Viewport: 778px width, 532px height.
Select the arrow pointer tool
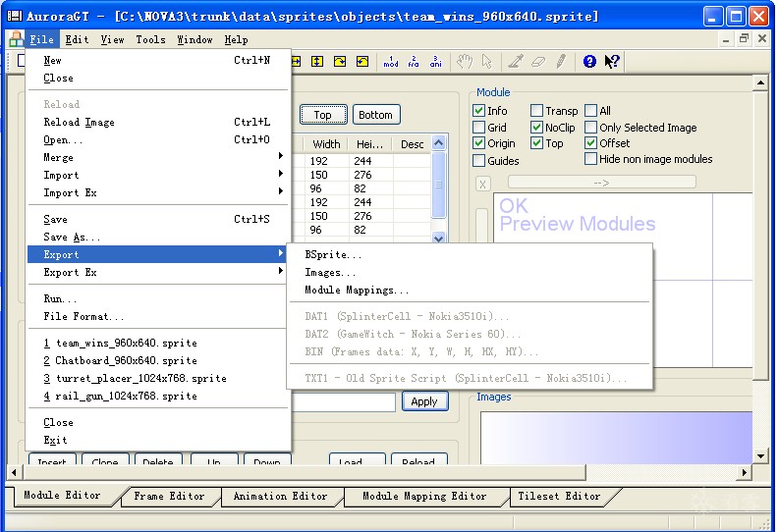coord(486,62)
